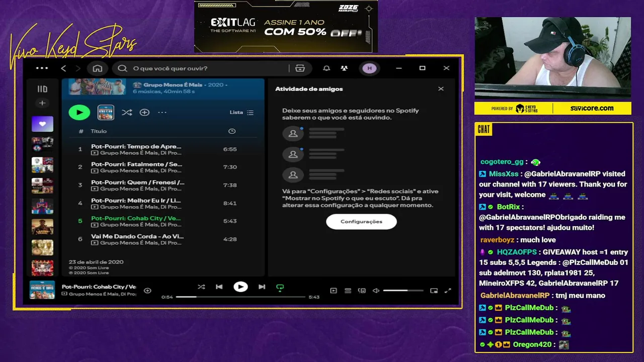Click the ExitLag advertisement banner
This screenshot has height=362, width=644.
pyautogui.click(x=286, y=26)
